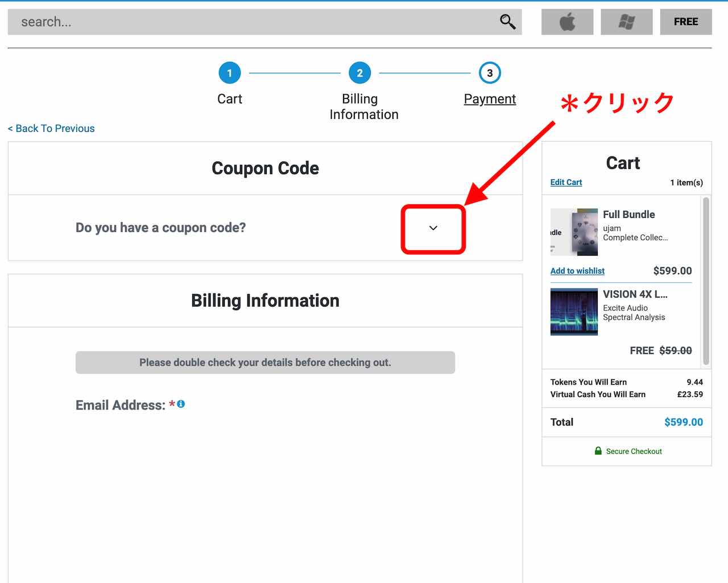Open the Windows platform filter button

coord(626,22)
